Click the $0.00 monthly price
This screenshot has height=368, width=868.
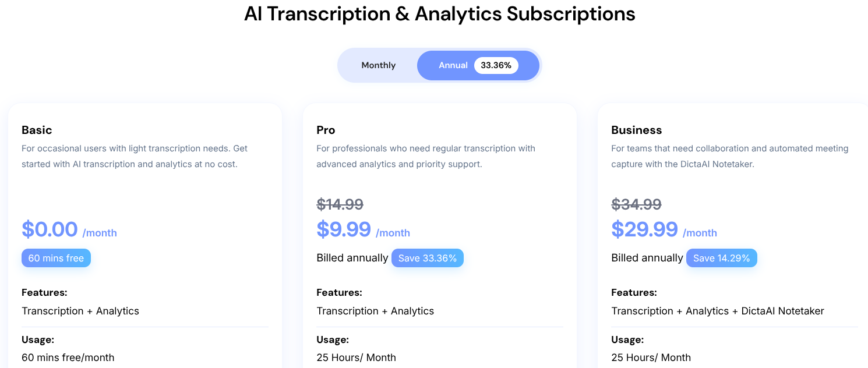(50, 229)
